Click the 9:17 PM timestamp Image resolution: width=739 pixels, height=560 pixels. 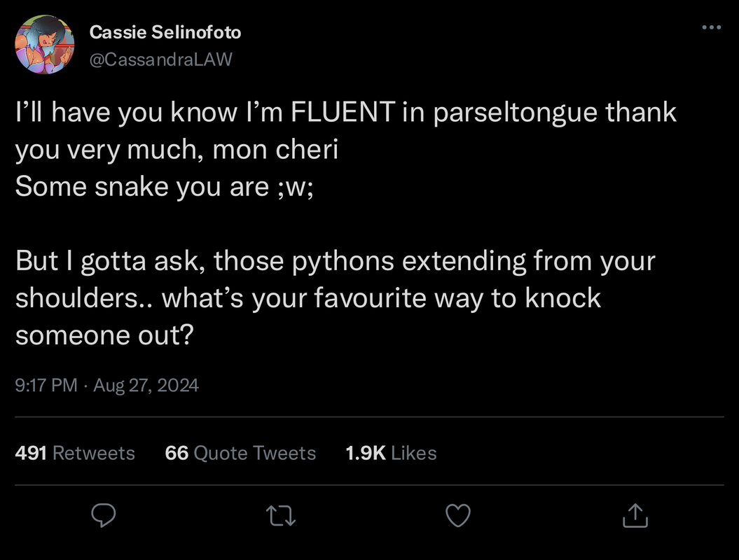(46, 385)
